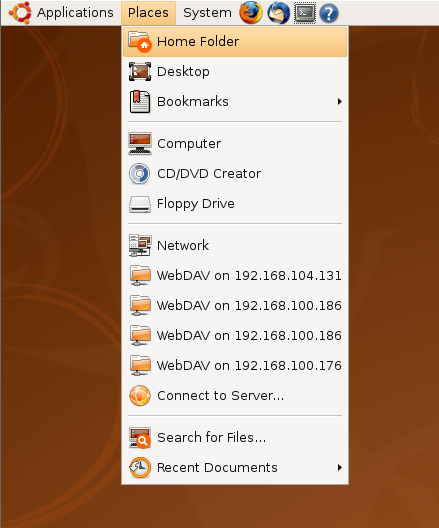The width and height of the screenshot is (439, 528).
Task: Open the System menu
Action: [x=207, y=13]
